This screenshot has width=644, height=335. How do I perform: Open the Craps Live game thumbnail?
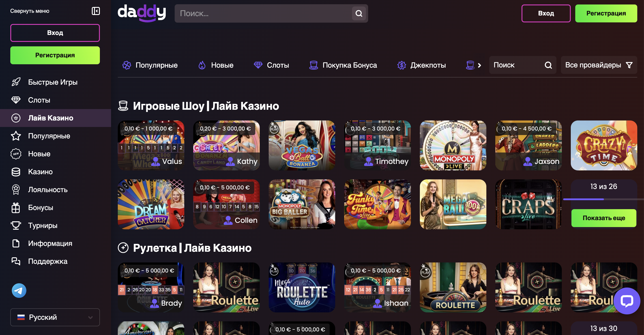point(528,204)
